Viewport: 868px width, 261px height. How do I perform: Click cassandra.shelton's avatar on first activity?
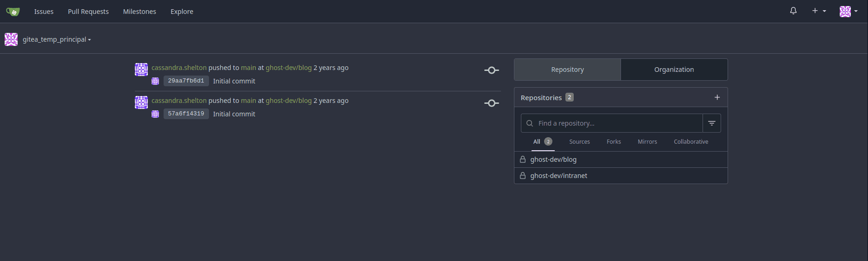coord(141,70)
